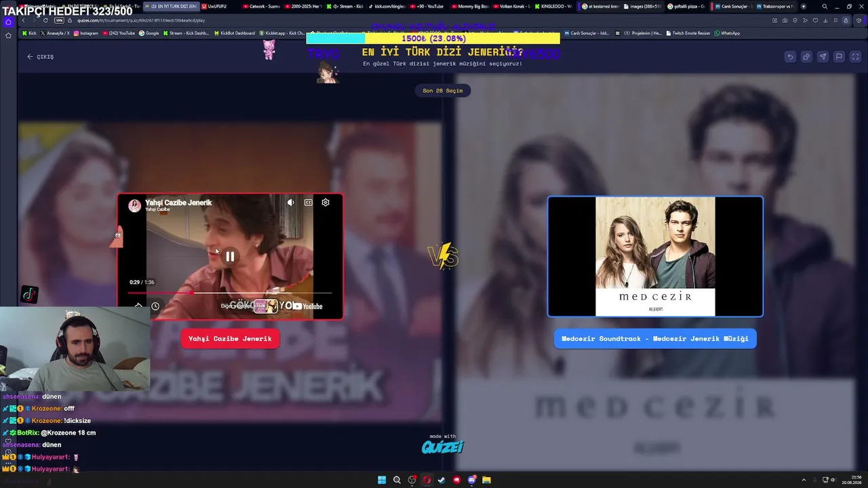Screen dimensions: 868x488
Task: Open the Google bookmark
Action: pos(149,33)
